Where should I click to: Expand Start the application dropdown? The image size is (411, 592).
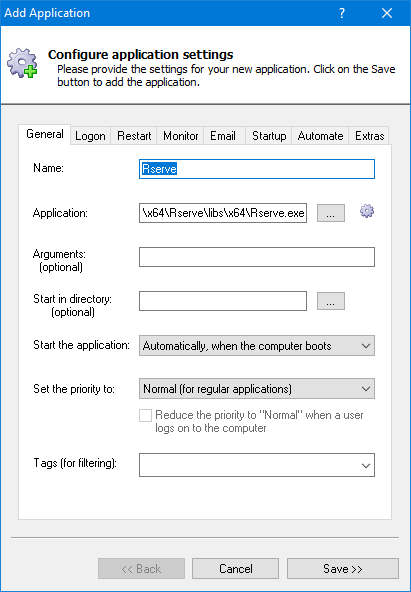(x=257, y=345)
